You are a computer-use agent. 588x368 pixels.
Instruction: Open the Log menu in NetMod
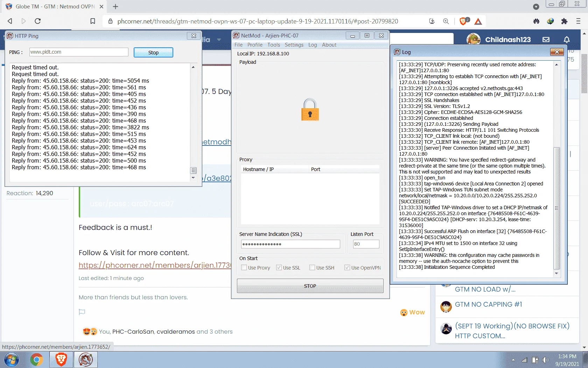313,45
